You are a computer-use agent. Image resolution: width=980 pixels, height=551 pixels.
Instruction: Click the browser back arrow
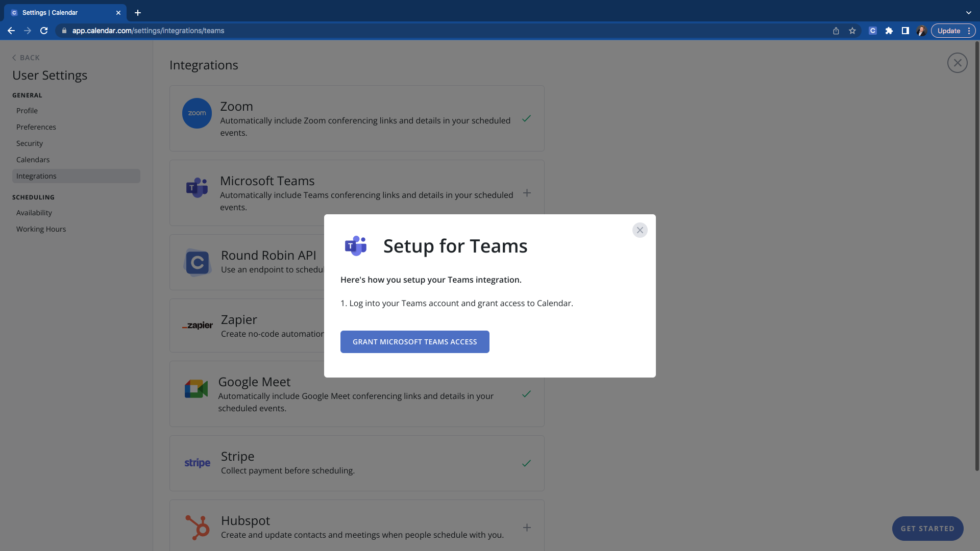pyautogui.click(x=11, y=31)
